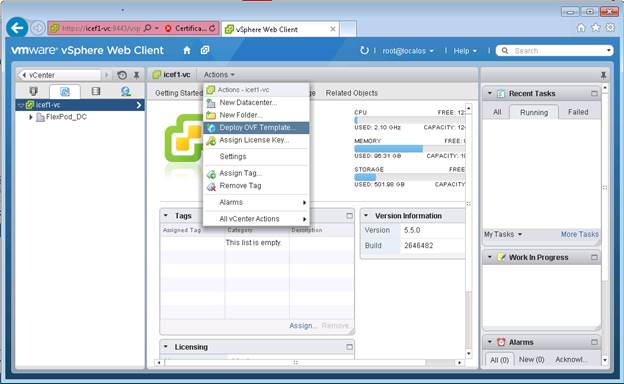Switch to VMs and Templates inventory icon
The image size is (624, 384).
(65, 92)
